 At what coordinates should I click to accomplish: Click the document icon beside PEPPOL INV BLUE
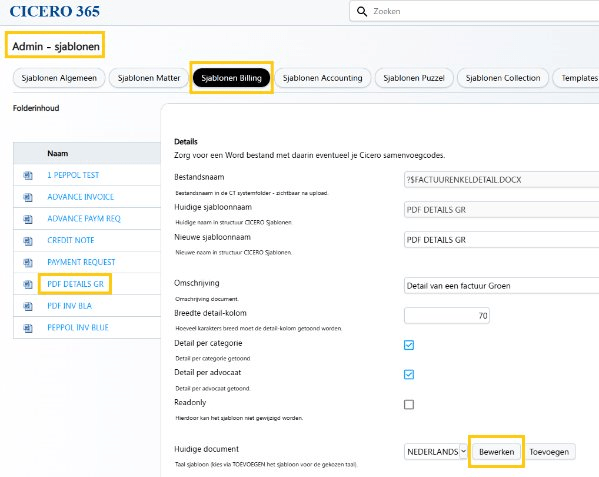(28, 328)
